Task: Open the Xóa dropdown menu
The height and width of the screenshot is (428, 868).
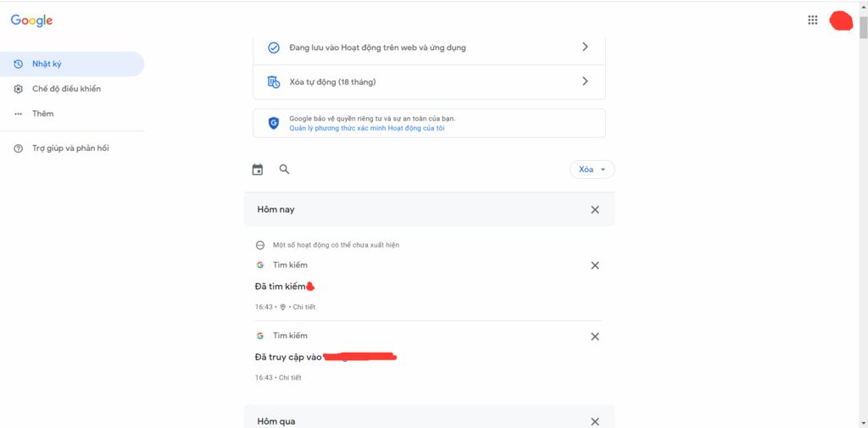Action: point(592,170)
